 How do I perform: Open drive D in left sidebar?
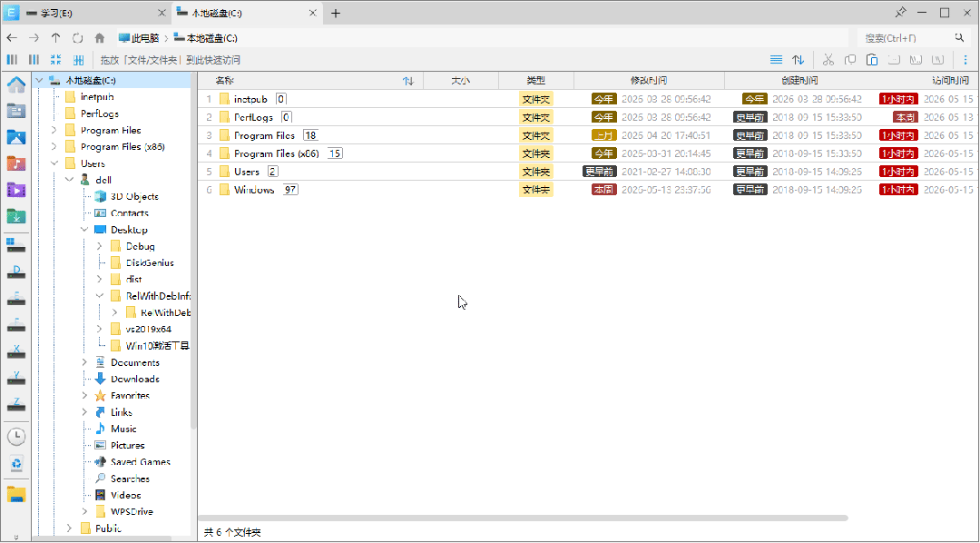[16, 272]
